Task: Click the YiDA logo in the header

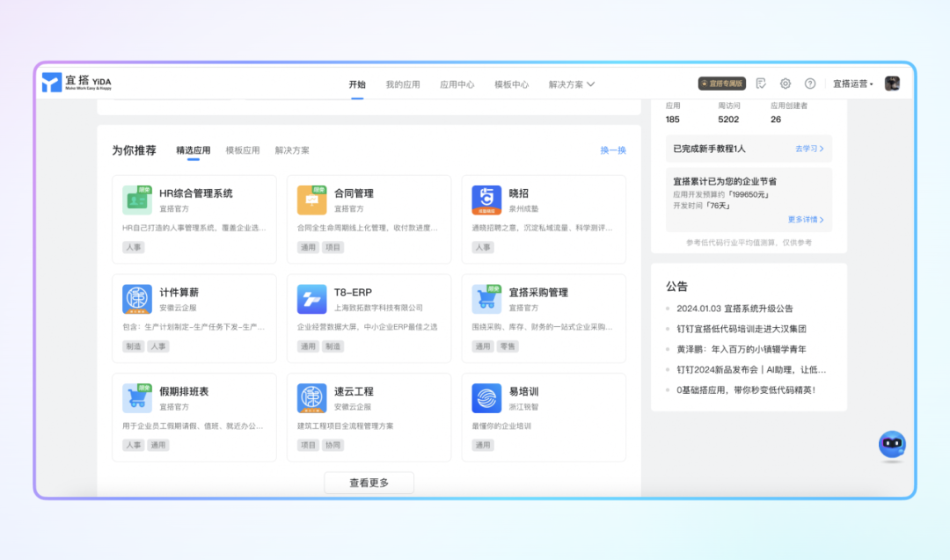Action: pos(77,84)
